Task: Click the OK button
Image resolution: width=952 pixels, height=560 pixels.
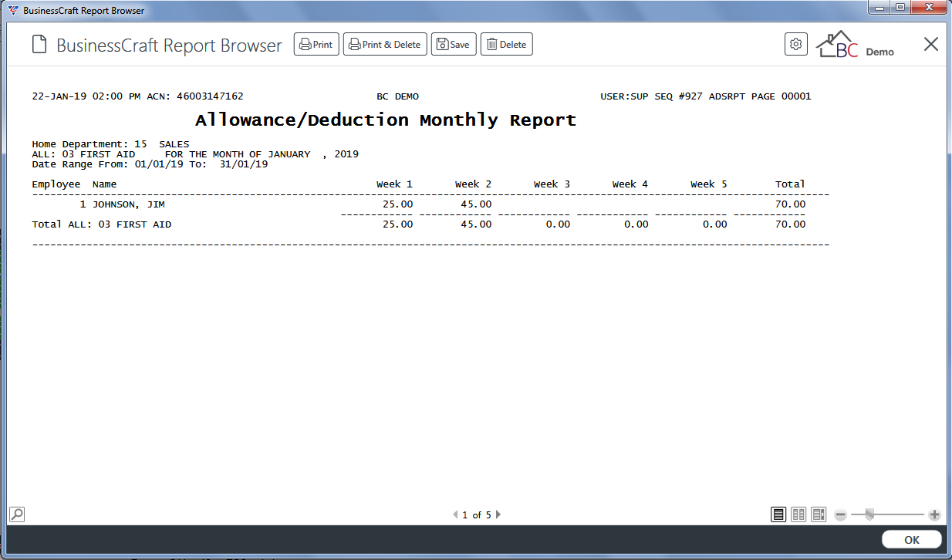Action: 912,540
